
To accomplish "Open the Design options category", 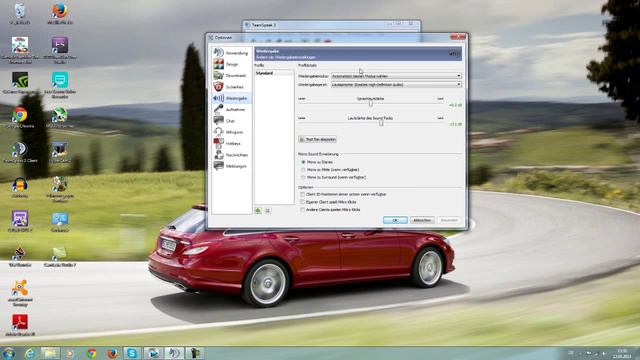I will tap(231, 64).
